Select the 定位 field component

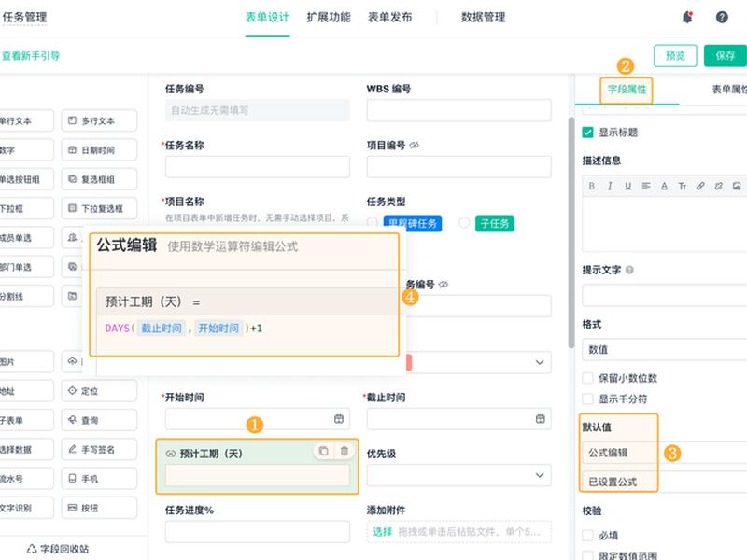99,391
